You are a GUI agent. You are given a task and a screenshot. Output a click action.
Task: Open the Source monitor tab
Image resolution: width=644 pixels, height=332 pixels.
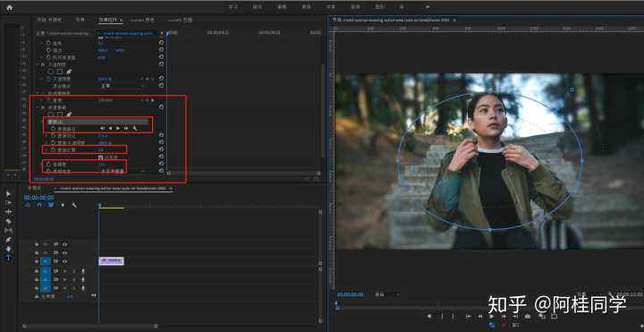pyautogui.click(x=49, y=20)
